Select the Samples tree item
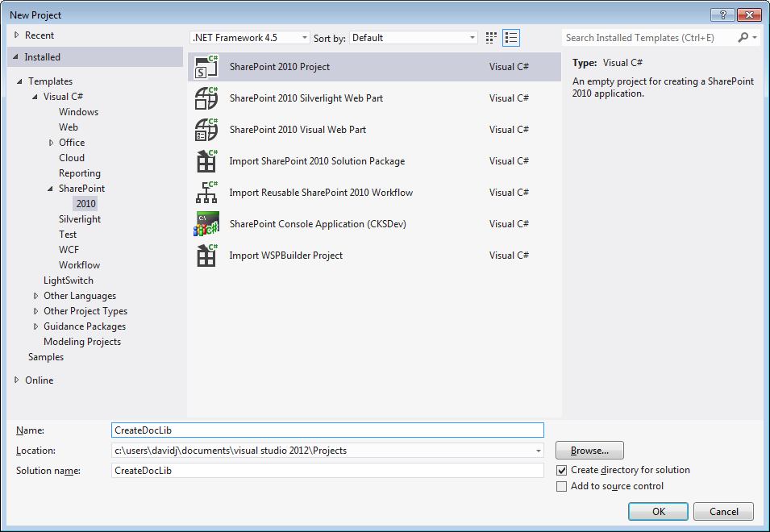770x532 pixels. coord(46,357)
